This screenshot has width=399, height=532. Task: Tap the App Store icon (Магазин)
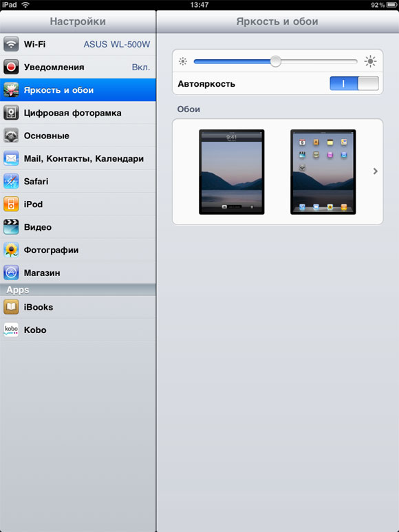click(x=11, y=273)
